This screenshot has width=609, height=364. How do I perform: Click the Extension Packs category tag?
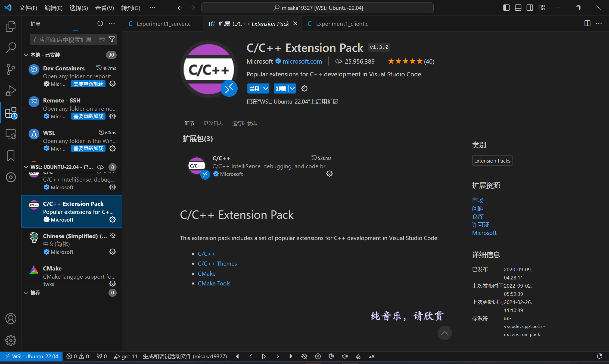(x=492, y=161)
